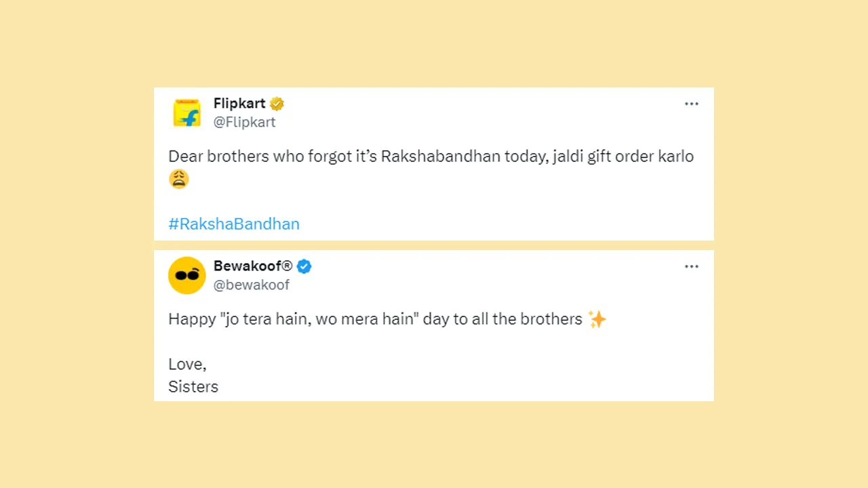Click the "Love," line in Bewakoof's tweet
The width and height of the screenshot is (868, 488).
click(187, 365)
